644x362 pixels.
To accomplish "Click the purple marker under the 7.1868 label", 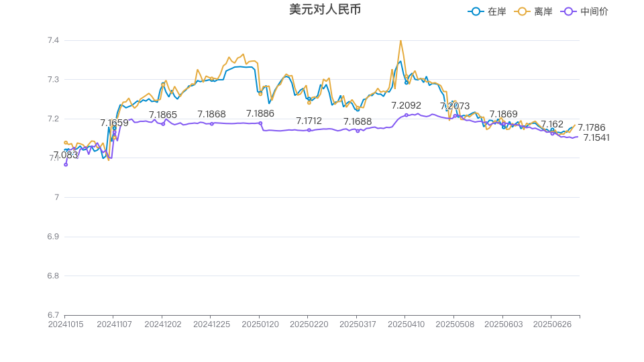I will click(212, 123).
